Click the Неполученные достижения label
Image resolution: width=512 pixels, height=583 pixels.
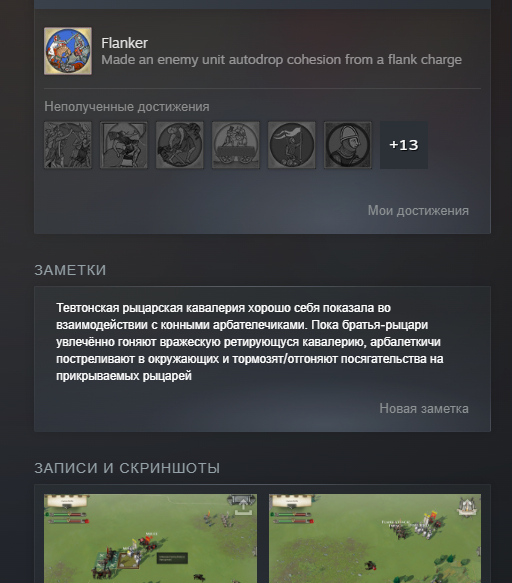(x=127, y=107)
